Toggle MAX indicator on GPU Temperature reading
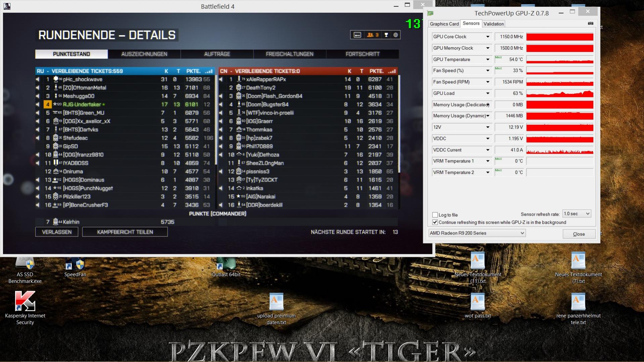 (498, 58)
